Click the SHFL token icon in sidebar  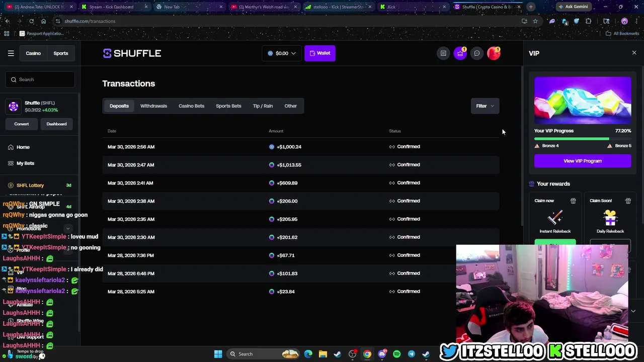[14, 106]
